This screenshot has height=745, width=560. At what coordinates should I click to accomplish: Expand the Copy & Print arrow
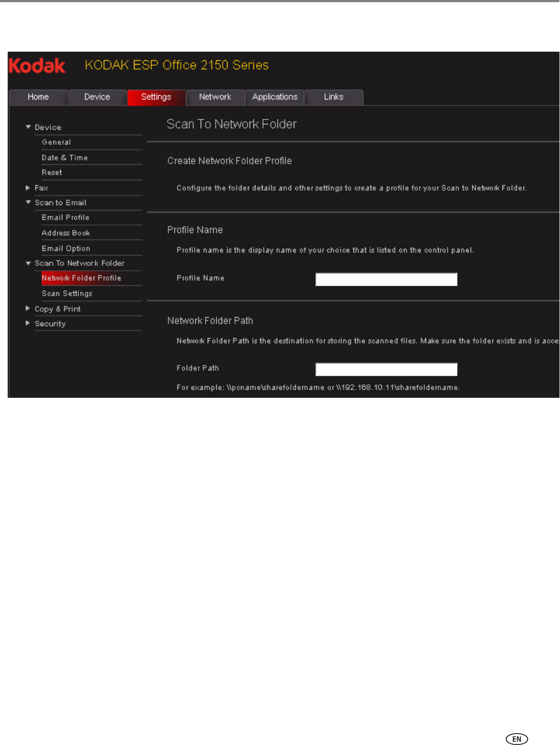(28, 308)
